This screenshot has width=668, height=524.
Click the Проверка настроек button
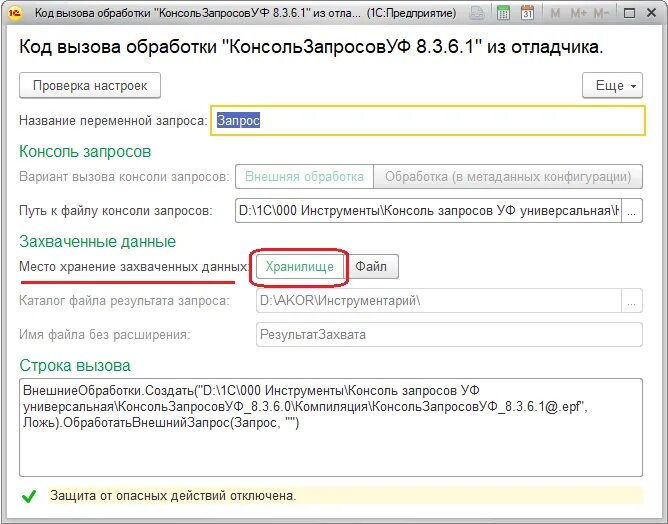90,85
